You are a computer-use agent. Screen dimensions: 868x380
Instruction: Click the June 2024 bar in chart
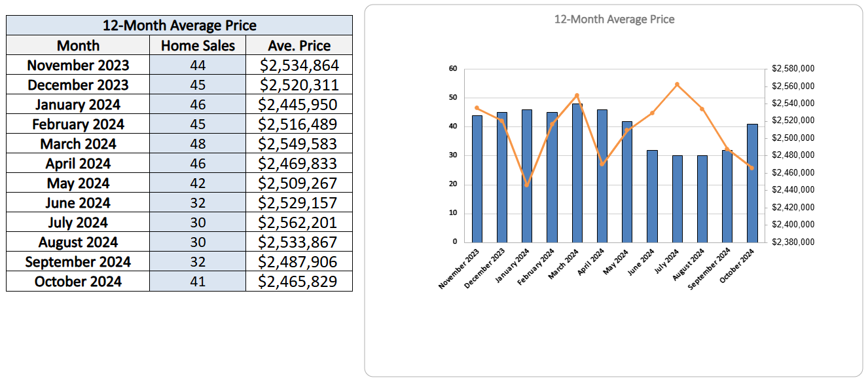[652, 196]
